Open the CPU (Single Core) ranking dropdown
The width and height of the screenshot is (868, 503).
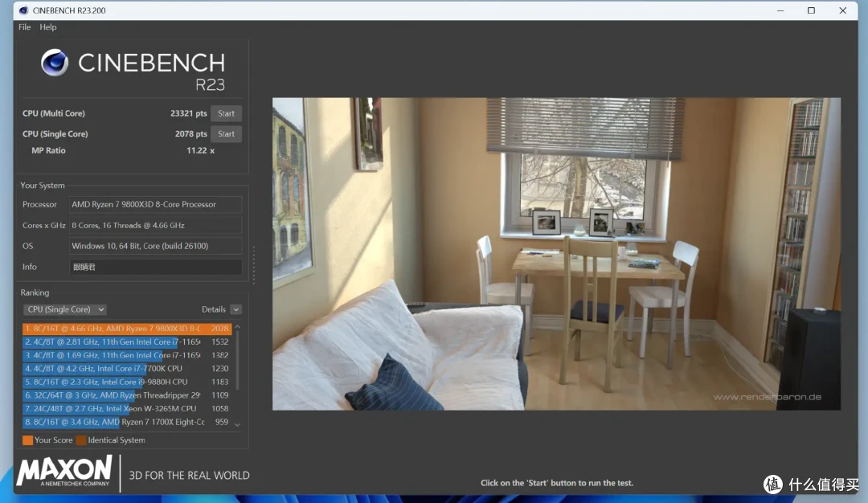(65, 309)
